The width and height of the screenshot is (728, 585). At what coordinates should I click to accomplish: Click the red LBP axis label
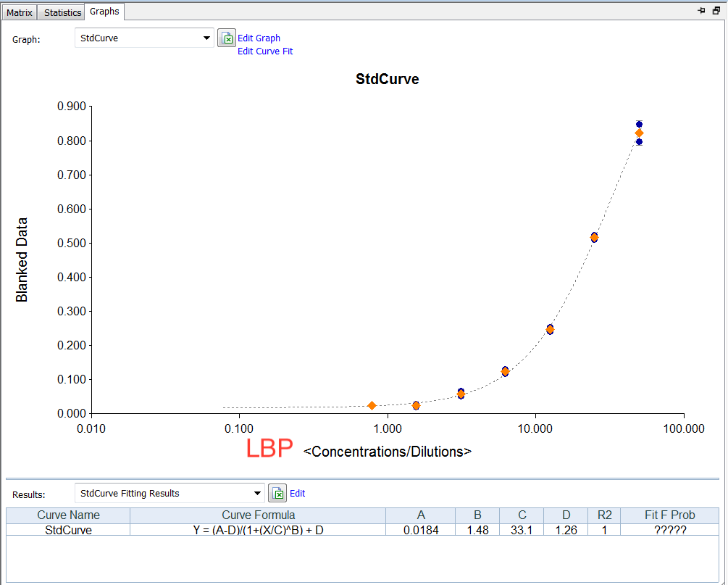(269, 449)
